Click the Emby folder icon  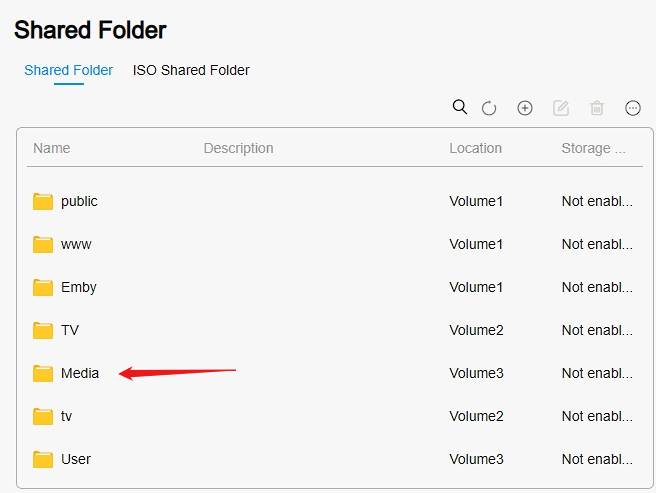click(x=43, y=288)
